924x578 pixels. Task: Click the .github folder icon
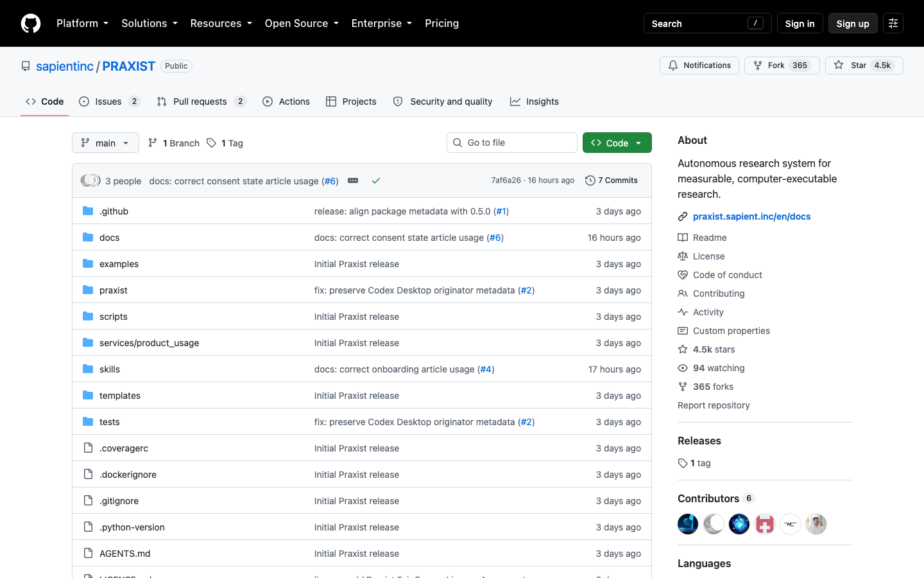88,211
